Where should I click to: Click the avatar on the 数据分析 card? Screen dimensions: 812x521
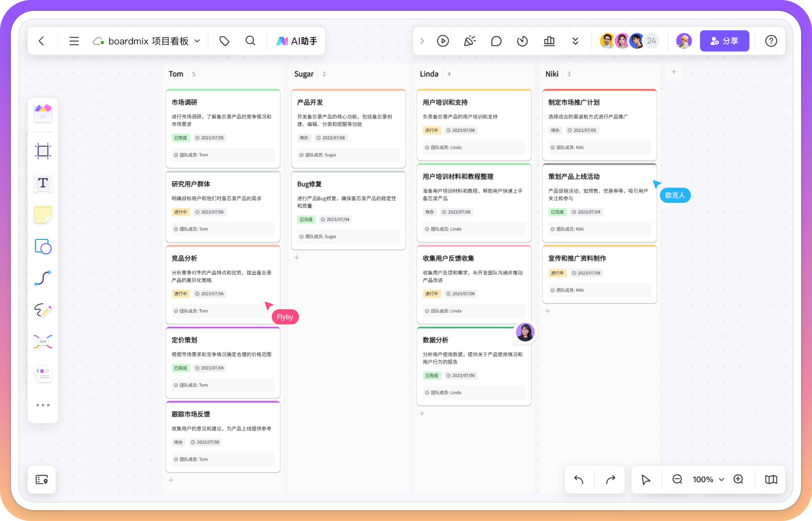tap(525, 332)
